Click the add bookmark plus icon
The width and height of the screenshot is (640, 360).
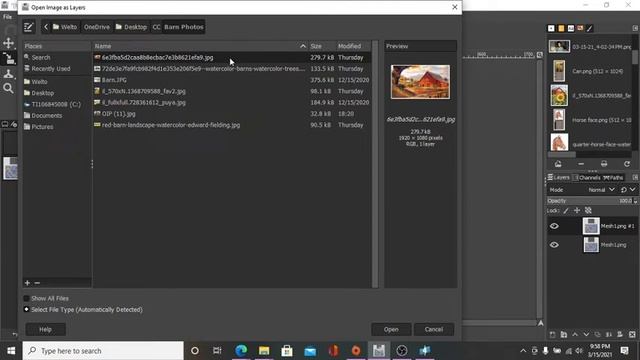click(x=27, y=282)
